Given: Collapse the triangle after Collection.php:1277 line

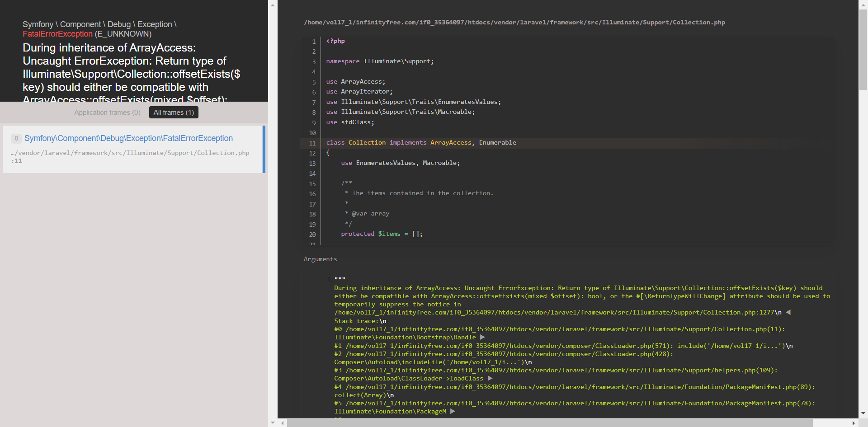Looking at the screenshot, I should (788, 312).
